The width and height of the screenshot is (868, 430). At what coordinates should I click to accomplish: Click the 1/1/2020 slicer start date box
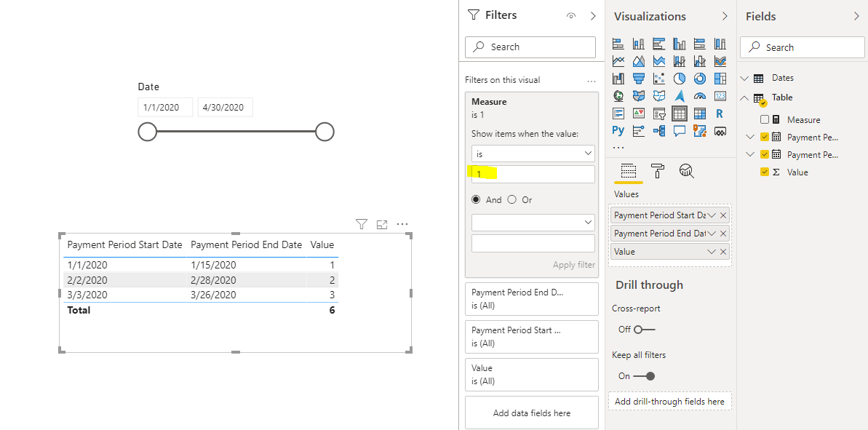pos(165,108)
